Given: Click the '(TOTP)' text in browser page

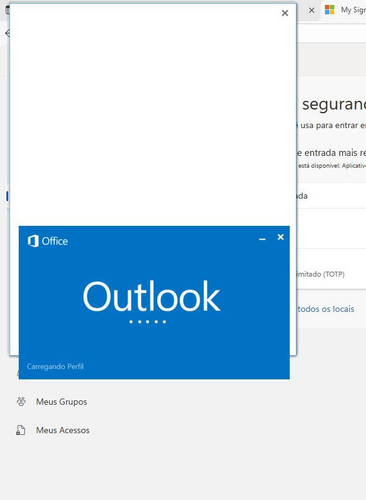Looking at the screenshot, I should click(334, 274).
